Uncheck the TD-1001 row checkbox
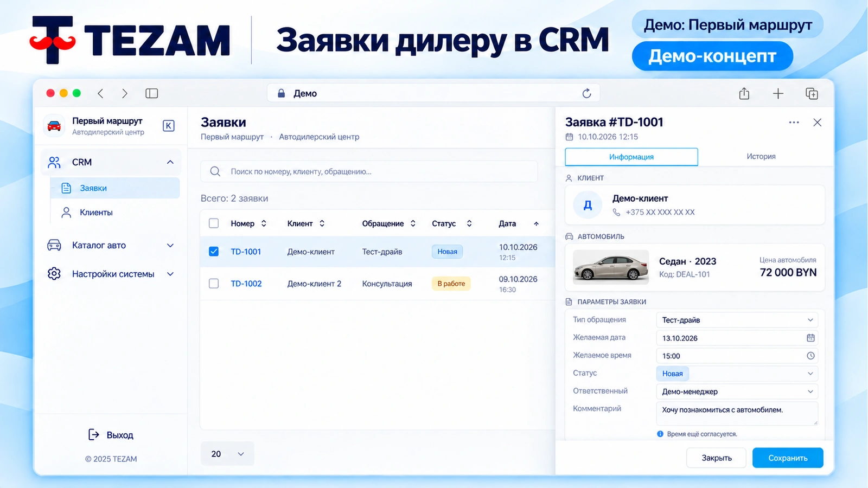Screen dimensions: 868x488 coord(214,252)
